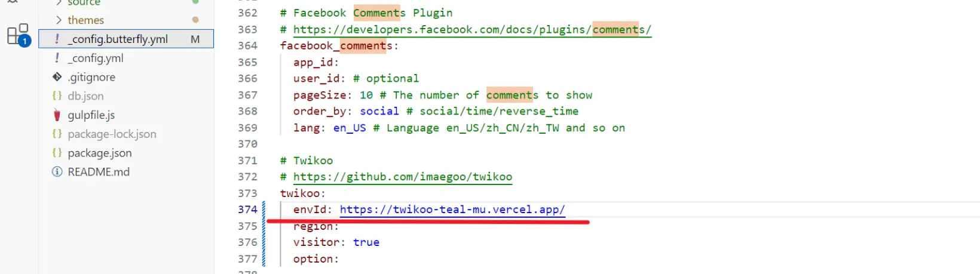Click the YAML exclamation icon for _config.yml

tap(57, 58)
